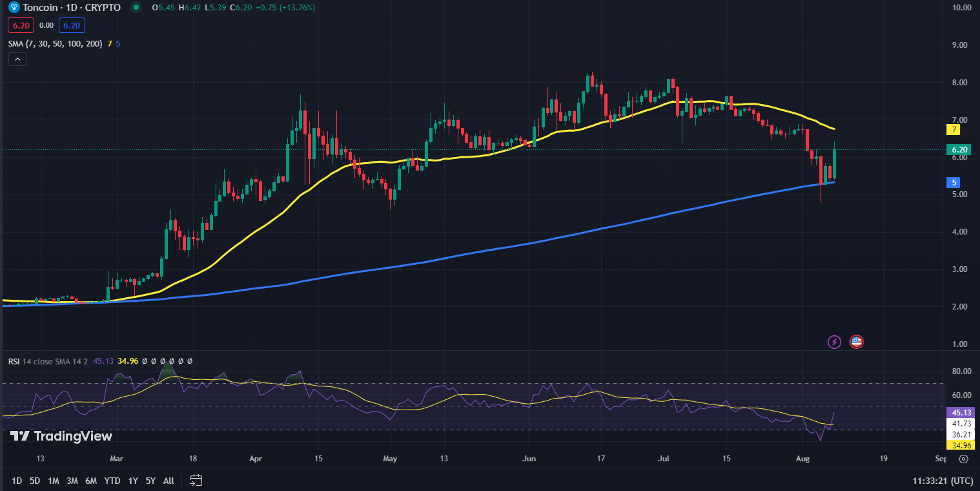Screen dimensions: 980x491
Task: Click the Toncoin · 1D · CRYPTO title
Action: tap(71, 8)
